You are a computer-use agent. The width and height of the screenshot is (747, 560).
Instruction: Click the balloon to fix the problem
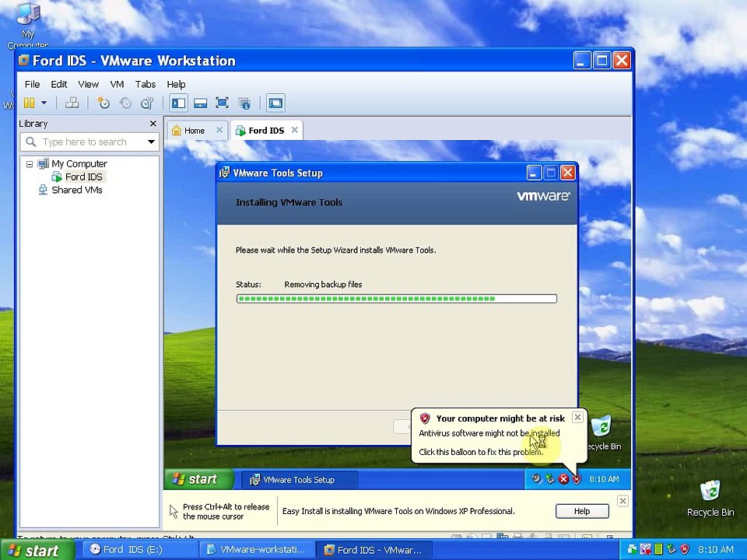(x=481, y=452)
